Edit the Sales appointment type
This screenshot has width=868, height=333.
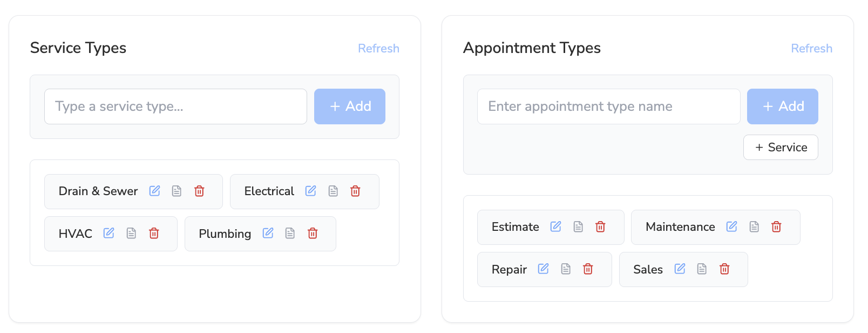coord(680,269)
